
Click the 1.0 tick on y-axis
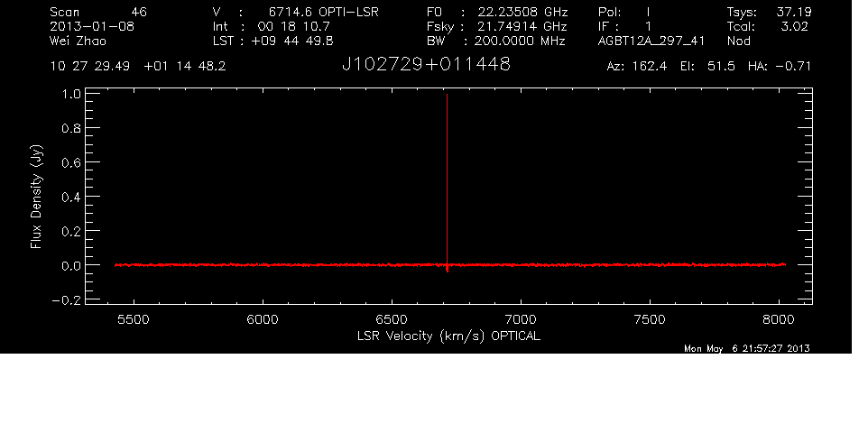[70, 94]
